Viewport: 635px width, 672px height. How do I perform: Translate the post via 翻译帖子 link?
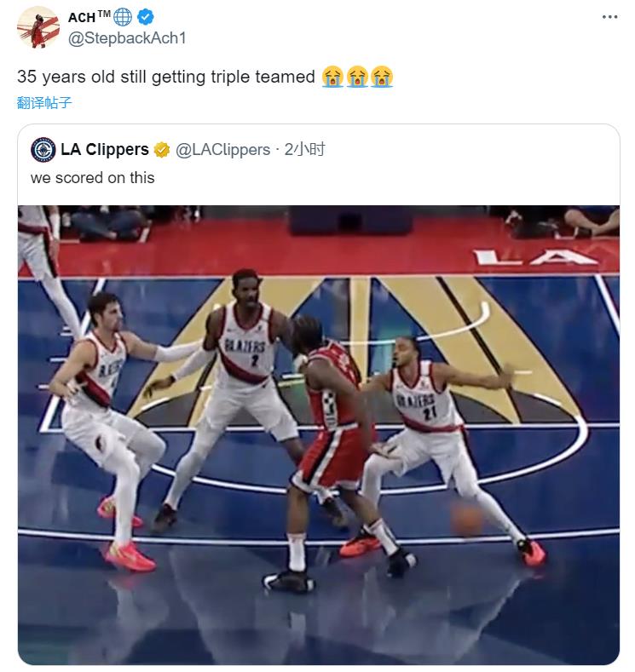44,102
